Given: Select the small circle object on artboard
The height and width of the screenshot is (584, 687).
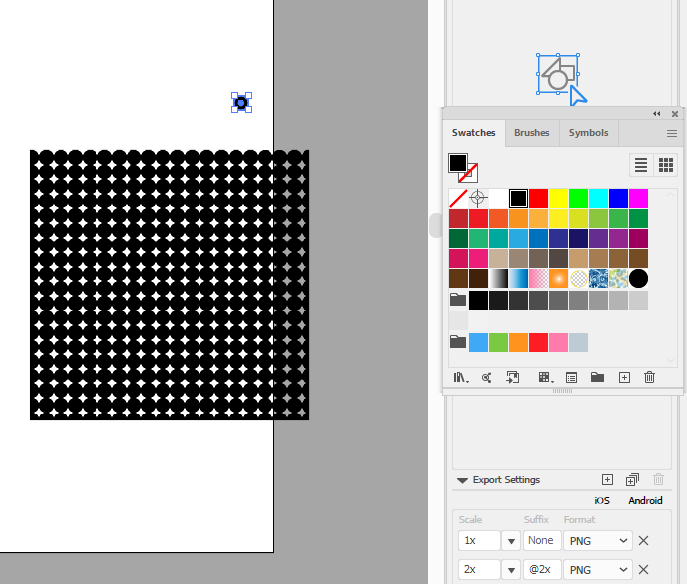Looking at the screenshot, I should tap(241, 103).
